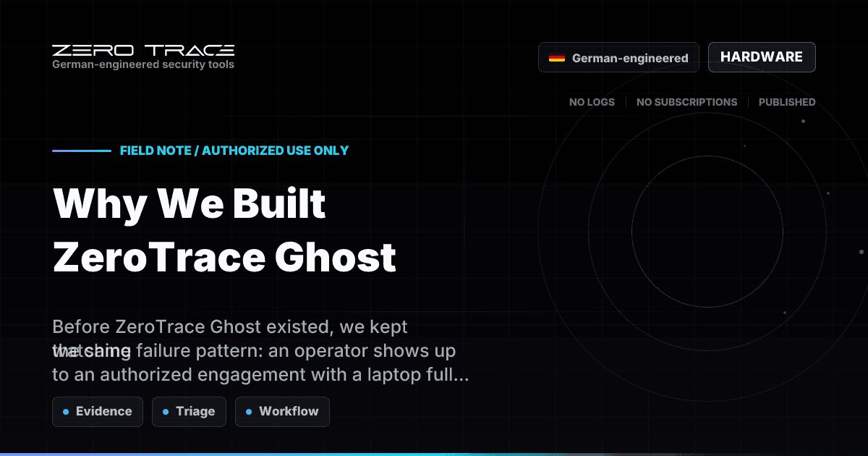The image size is (868, 456).
Task: Toggle the Workflow tag
Action: pyautogui.click(x=282, y=411)
